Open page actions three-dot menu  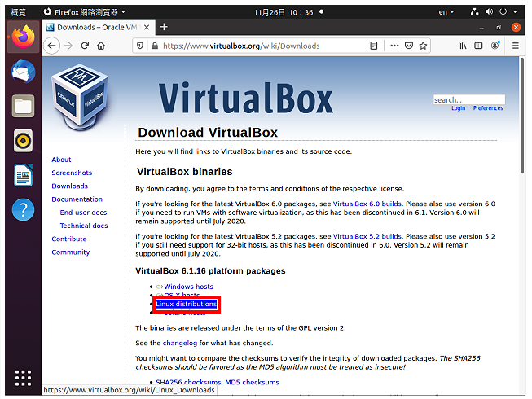[394, 46]
